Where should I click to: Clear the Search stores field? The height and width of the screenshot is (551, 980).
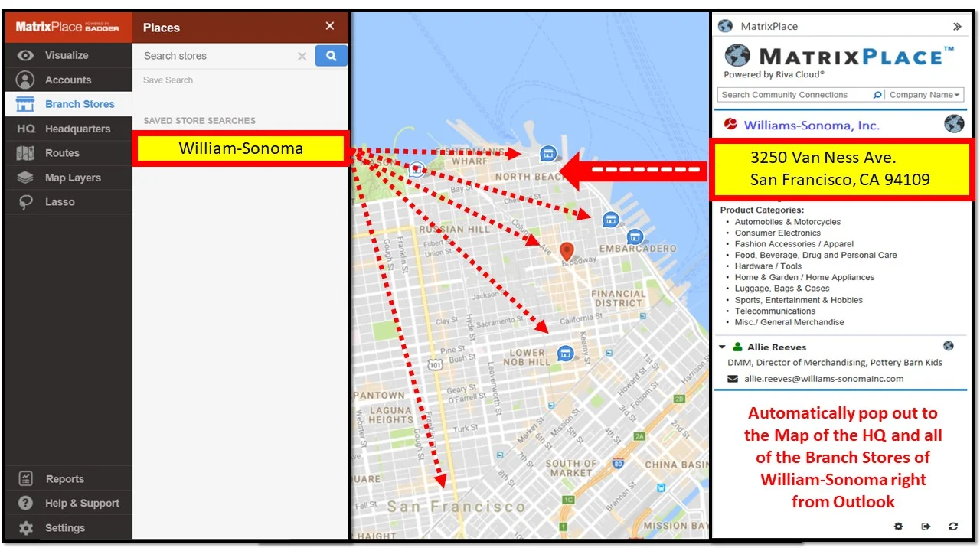click(302, 56)
